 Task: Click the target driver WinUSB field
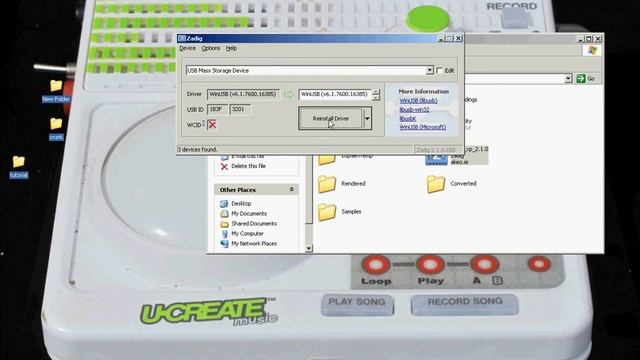coord(335,94)
